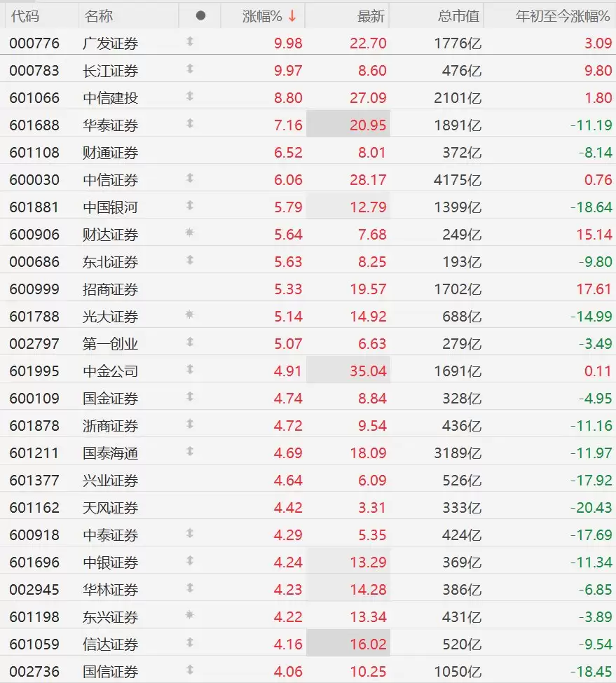The image size is (616, 683).
Task: Click the marker icon in 长江证券 row
Action: click(x=189, y=69)
